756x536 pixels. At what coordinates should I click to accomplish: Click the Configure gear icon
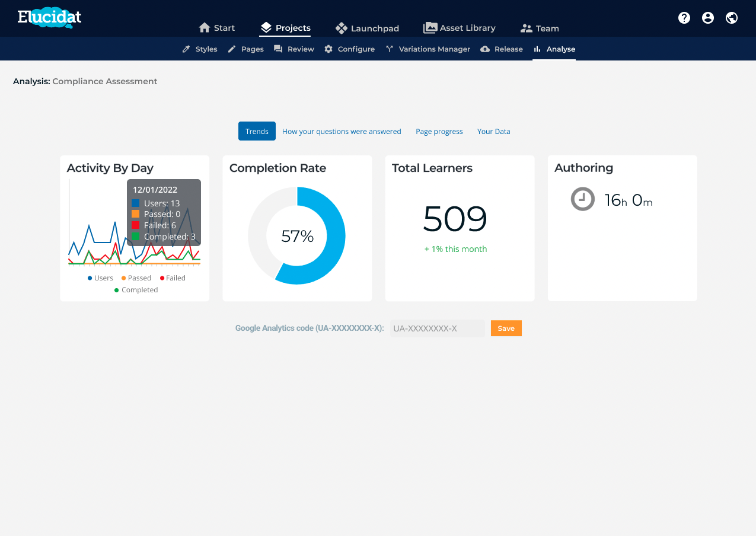point(328,49)
